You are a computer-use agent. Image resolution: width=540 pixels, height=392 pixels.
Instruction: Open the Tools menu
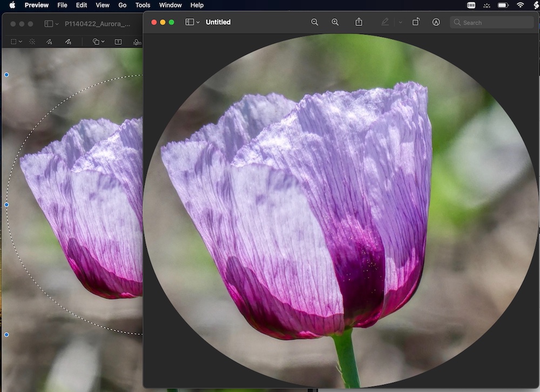pyautogui.click(x=143, y=5)
